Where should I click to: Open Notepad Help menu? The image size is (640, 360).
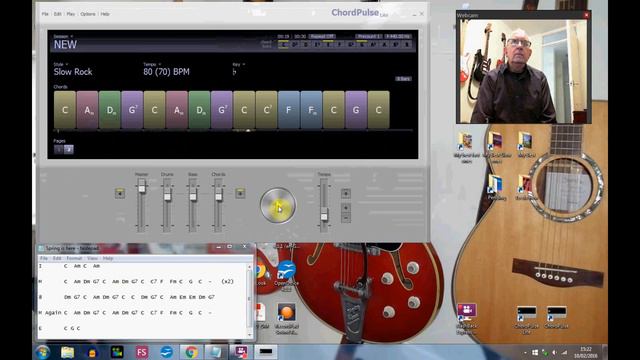pyautogui.click(x=108, y=258)
